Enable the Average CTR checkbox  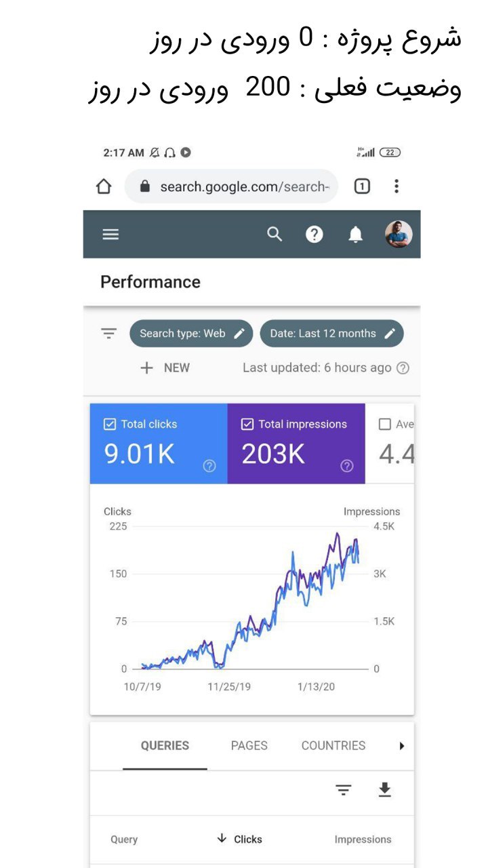[x=385, y=425]
